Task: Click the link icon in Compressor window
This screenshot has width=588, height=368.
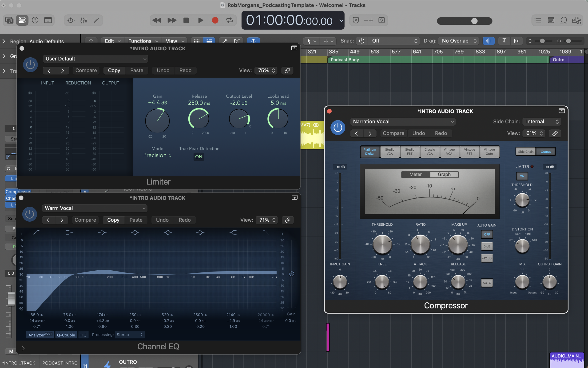Action: point(555,133)
